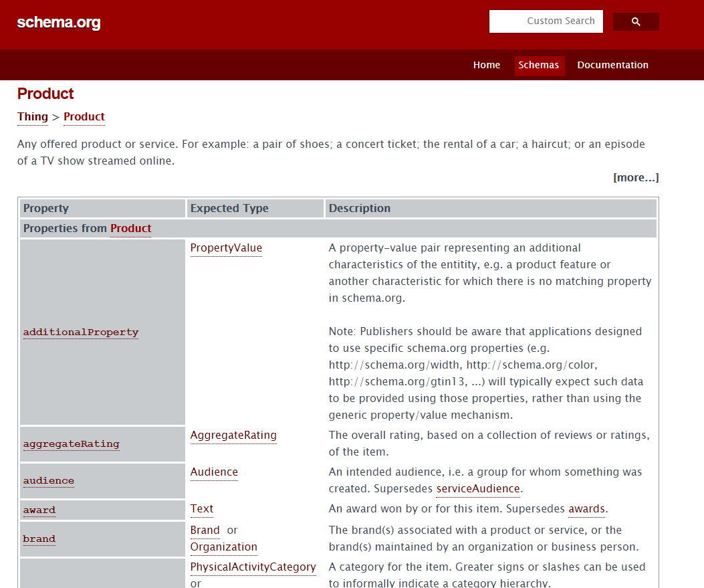Screen dimensions: 704x588
Task: Click the schema.org site logo
Action: [x=59, y=22]
